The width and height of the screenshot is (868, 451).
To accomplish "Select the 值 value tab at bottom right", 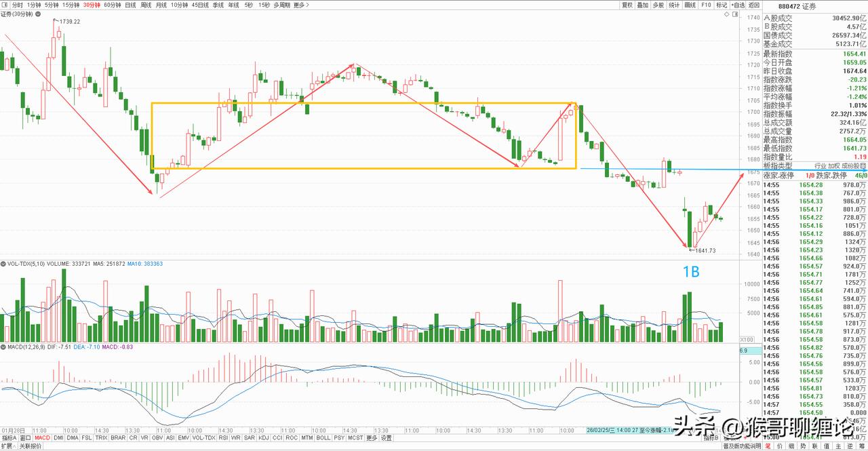I will point(827,446).
